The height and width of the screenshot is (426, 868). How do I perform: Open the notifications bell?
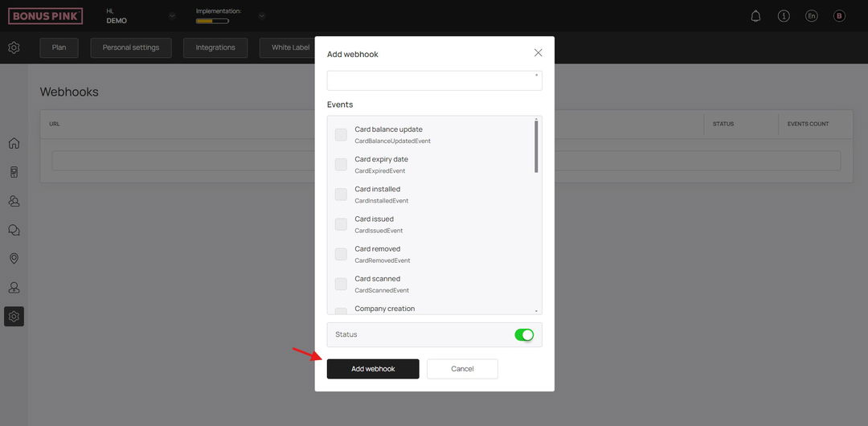point(755,16)
